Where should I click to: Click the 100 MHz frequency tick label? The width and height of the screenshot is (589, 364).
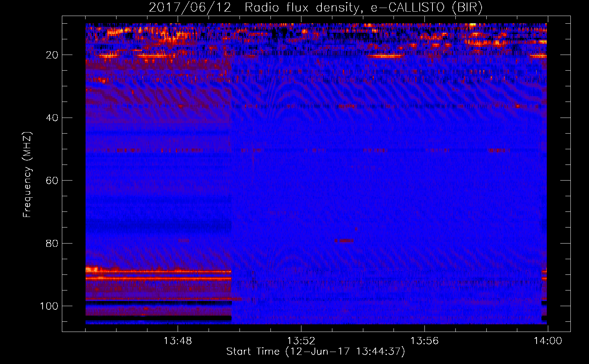49,306
